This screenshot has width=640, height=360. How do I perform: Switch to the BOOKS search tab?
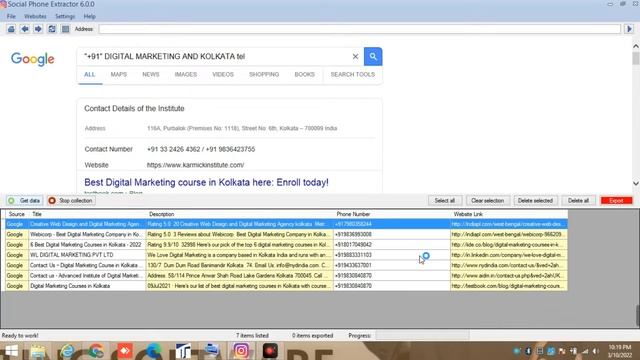[x=304, y=74]
